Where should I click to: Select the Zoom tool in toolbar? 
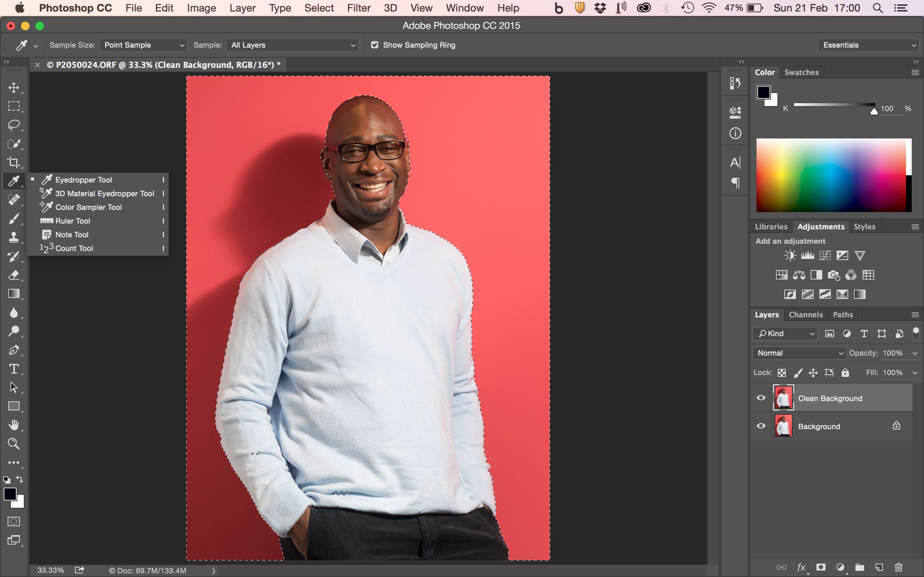[x=14, y=444]
